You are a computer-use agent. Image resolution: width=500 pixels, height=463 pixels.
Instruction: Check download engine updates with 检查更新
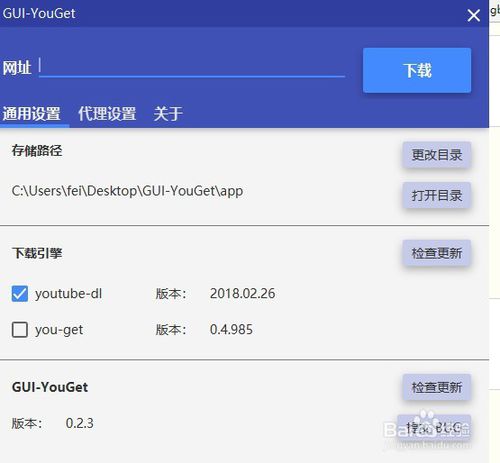click(x=437, y=253)
